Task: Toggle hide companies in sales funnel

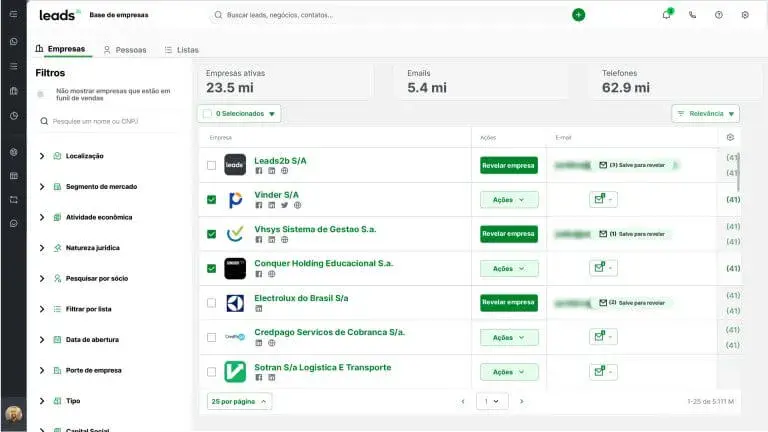Action: (41, 94)
